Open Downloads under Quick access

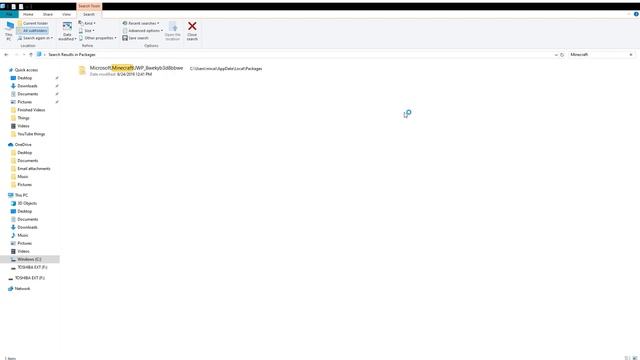[27, 86]
